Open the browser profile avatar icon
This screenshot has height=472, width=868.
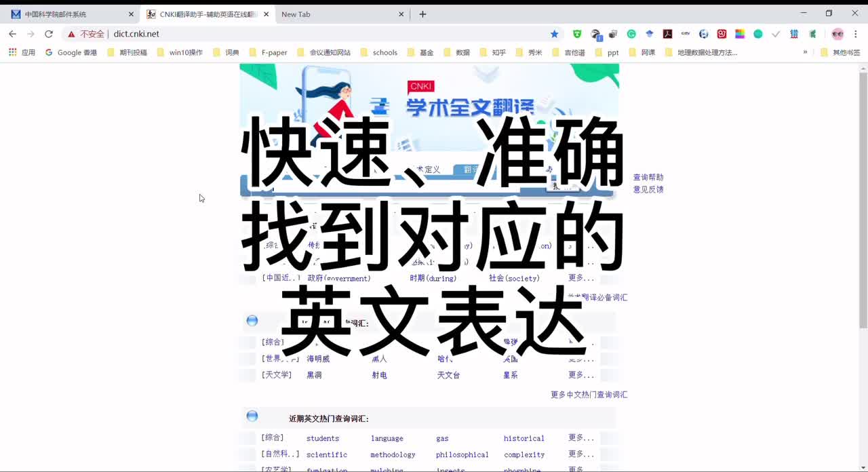coord(837,34)
